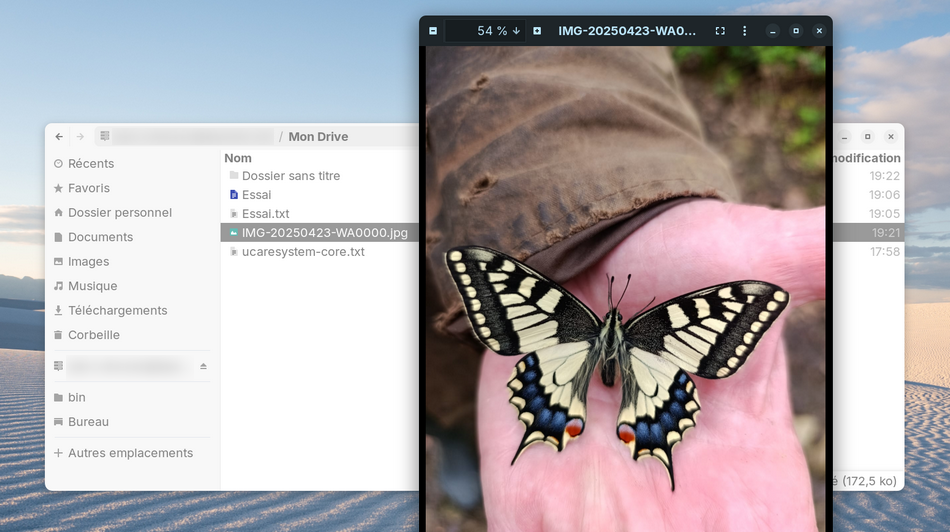
Task: Open the Corbeille trash
Action: coord(93,335)
